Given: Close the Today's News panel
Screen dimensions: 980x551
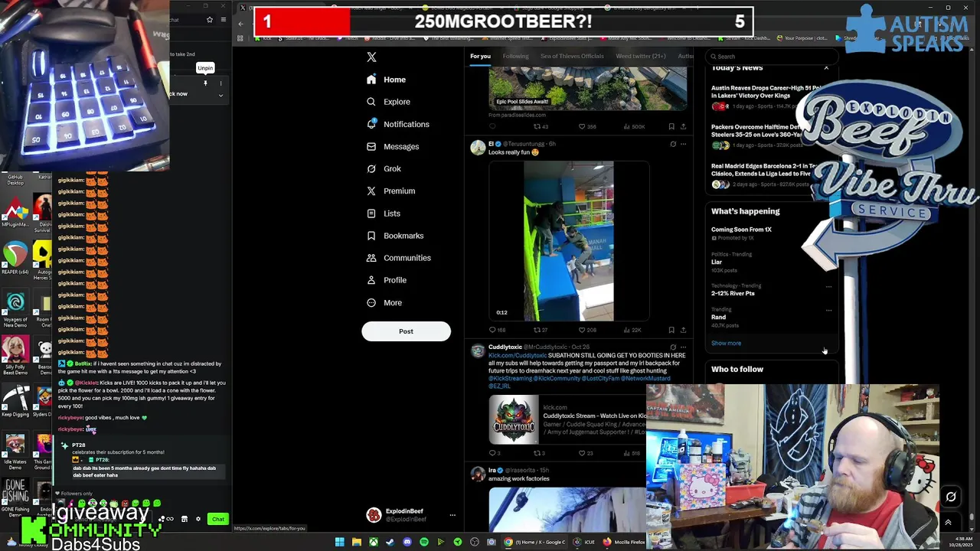Looking at the screenshot, I should pyautogui.click(x=826, y=68).
